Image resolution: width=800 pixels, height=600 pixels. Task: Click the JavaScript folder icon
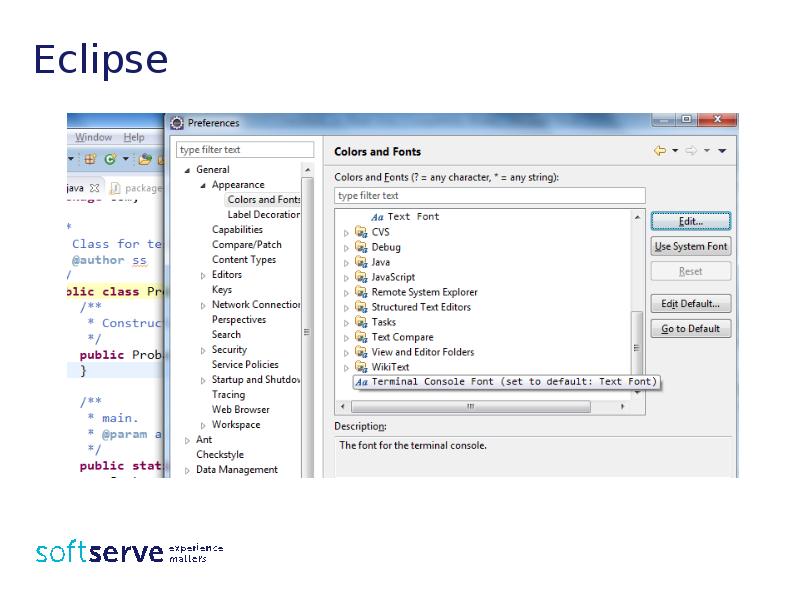pyautogui.click(x=361, y=277)
